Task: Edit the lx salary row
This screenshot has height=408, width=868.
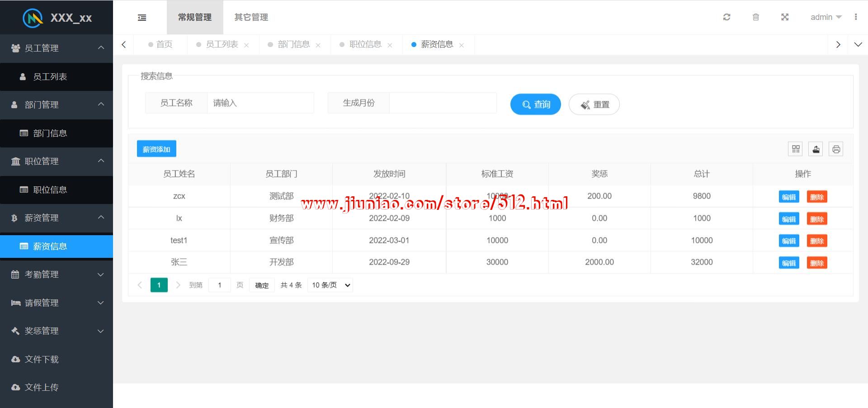Action: 789,219
